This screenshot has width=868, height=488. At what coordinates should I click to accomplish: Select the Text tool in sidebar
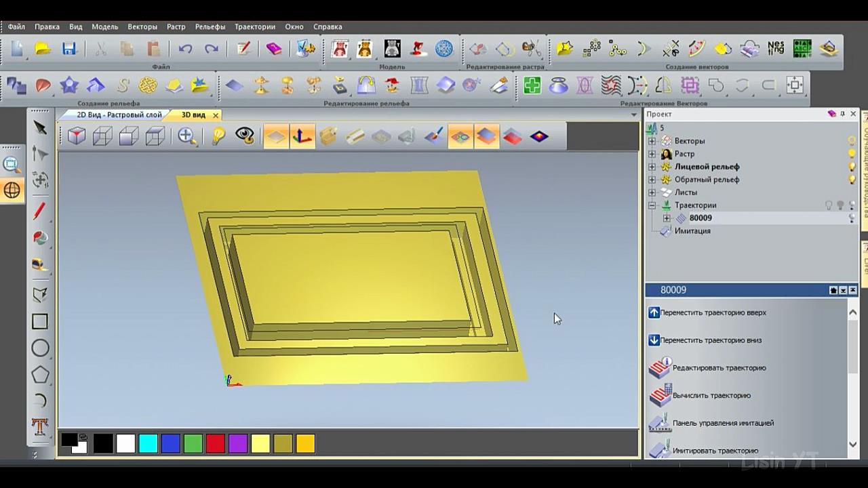click(x=40, y=427)
